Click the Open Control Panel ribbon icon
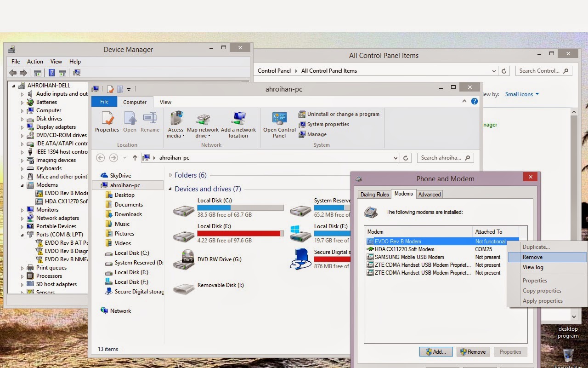Screen dimensions: 588x368 279,125
